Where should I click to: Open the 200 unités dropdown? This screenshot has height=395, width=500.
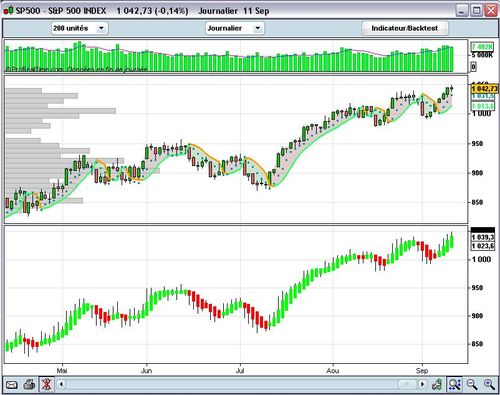[80, 28]
